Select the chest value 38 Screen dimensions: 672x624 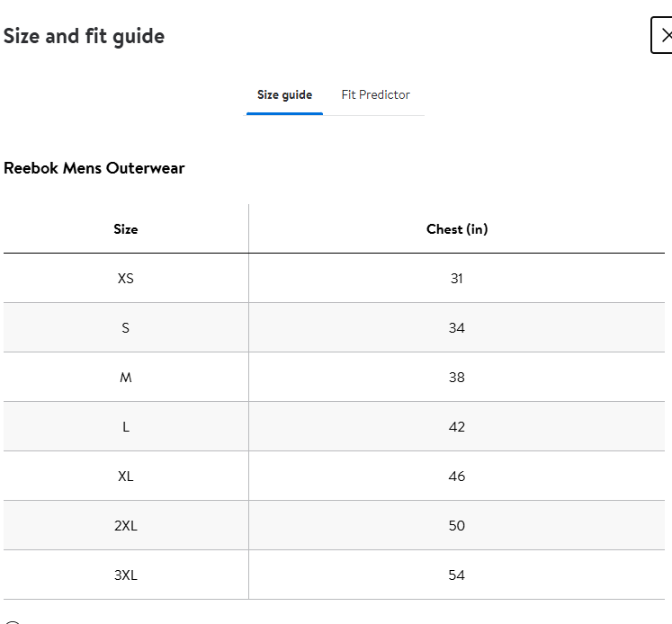coord(457,378)
